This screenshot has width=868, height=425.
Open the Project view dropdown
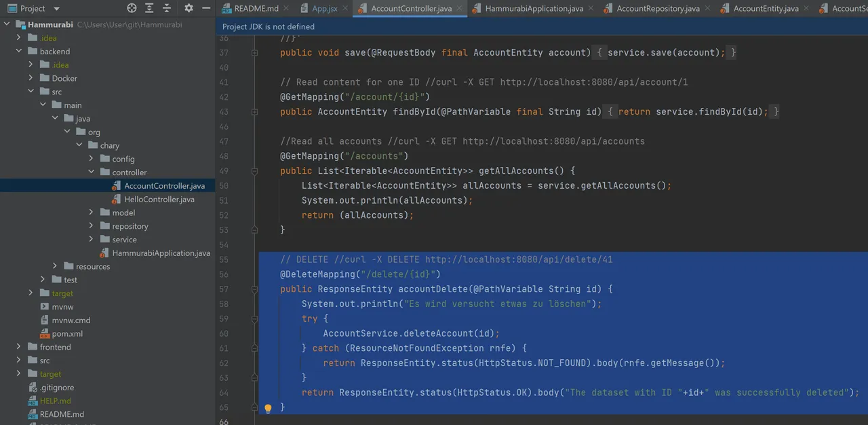(x=56, y=9)
